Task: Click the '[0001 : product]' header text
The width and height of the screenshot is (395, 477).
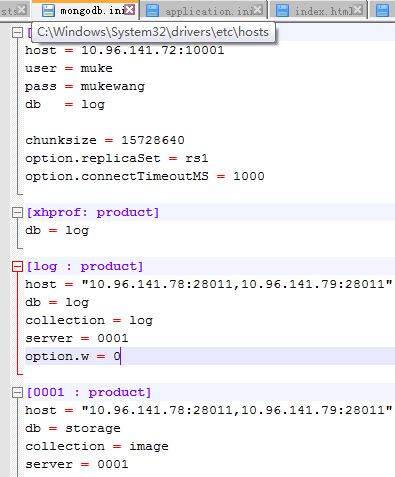Action: pyautogui.click(x=89, y=392)
